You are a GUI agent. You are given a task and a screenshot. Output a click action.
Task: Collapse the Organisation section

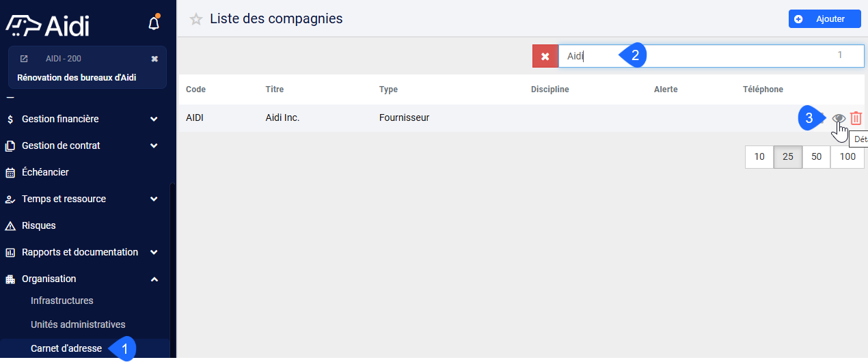pos(154,279)
